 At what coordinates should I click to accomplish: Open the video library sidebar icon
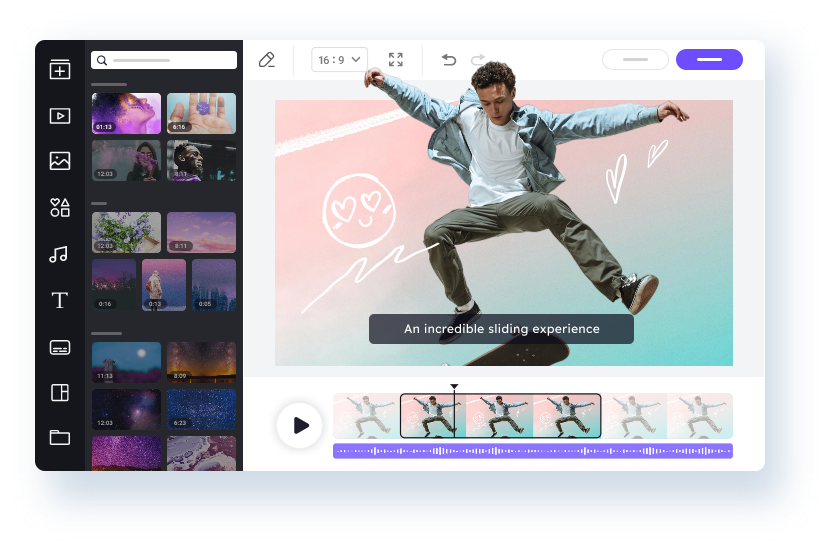coord(60,116)
